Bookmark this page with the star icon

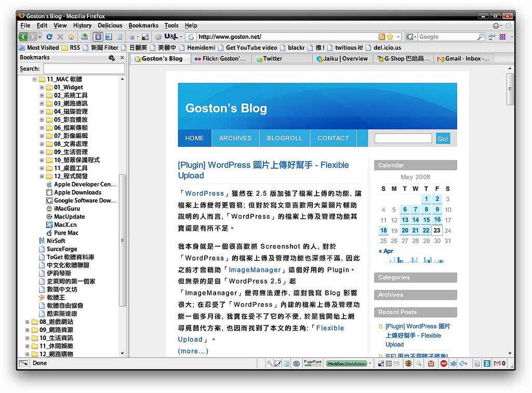(390, 37)
